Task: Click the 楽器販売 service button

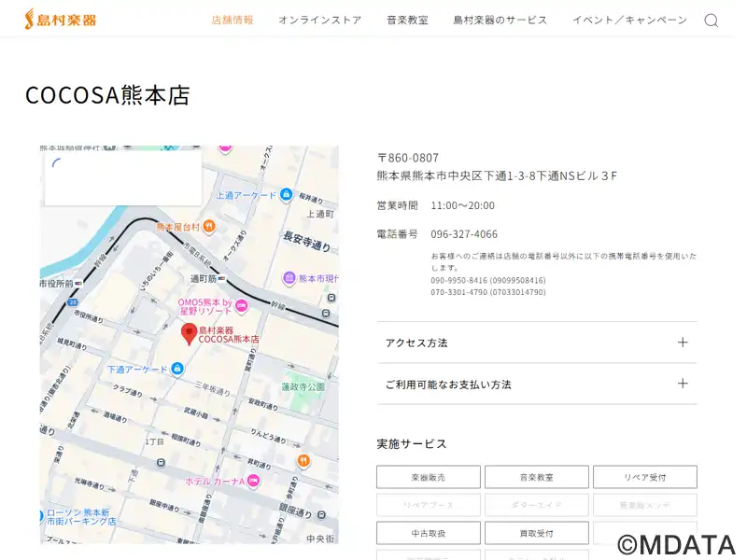Action: click(429, 477)
